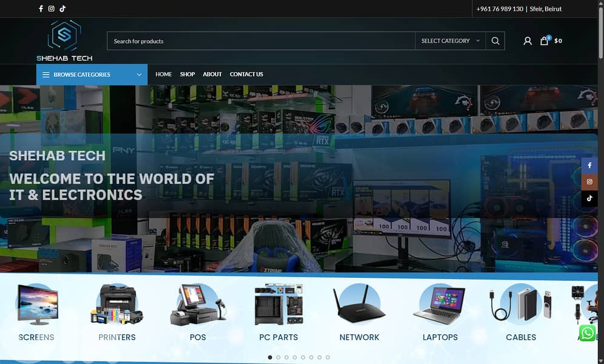604x364 pixels.
Task: Open the Cables category image
Action: [521, 304]
